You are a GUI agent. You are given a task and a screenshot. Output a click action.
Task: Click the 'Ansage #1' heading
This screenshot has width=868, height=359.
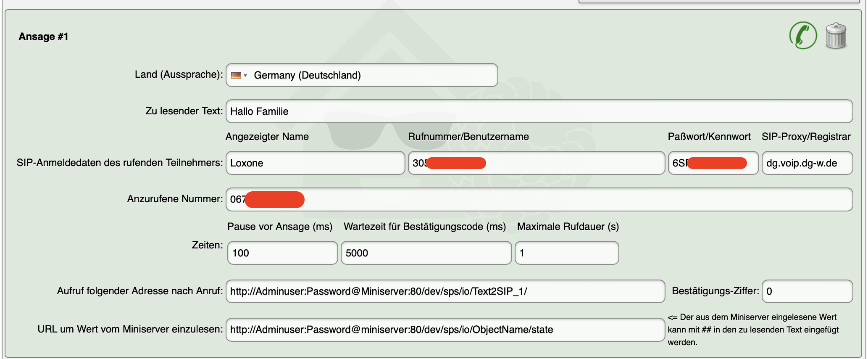[43, 37]
